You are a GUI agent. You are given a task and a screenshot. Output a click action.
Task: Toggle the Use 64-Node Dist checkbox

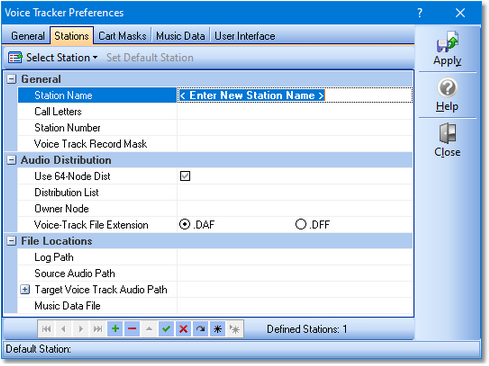coord(185,176)
